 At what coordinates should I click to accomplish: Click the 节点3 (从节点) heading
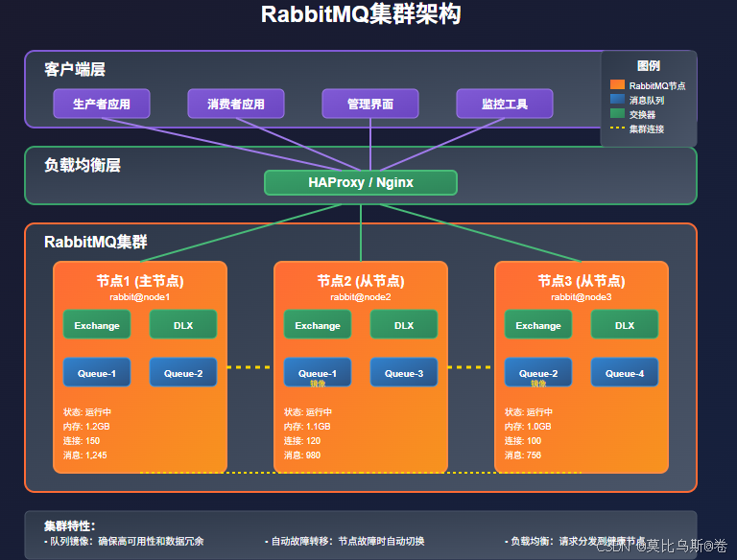coord(582,281)
